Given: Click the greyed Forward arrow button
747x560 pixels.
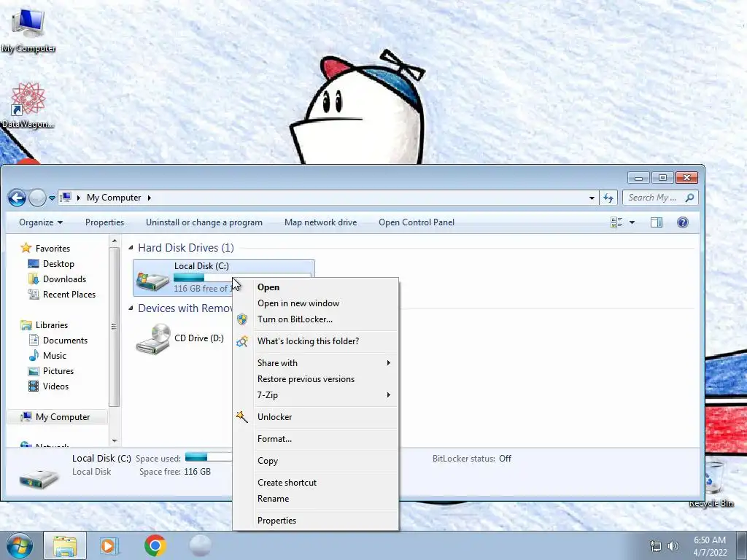Looking at the screenshot, I should (x=37, y=198).
